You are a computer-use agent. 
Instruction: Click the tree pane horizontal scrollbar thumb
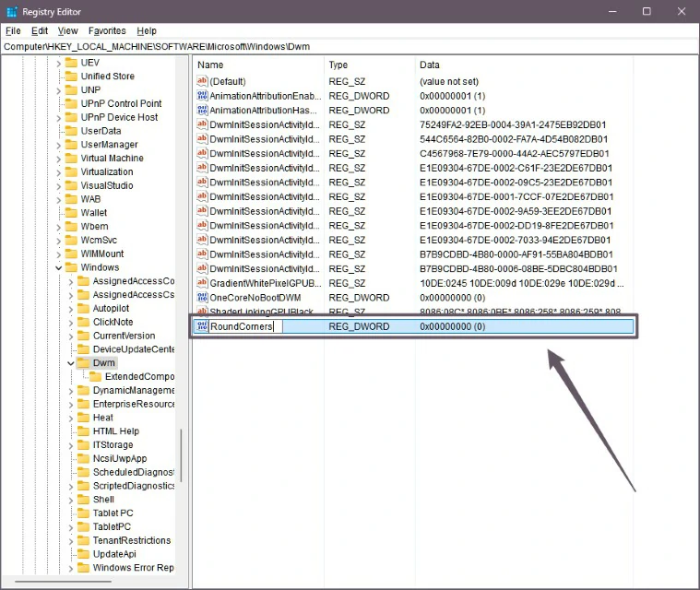pyautogui.click(x=63, y=582)
